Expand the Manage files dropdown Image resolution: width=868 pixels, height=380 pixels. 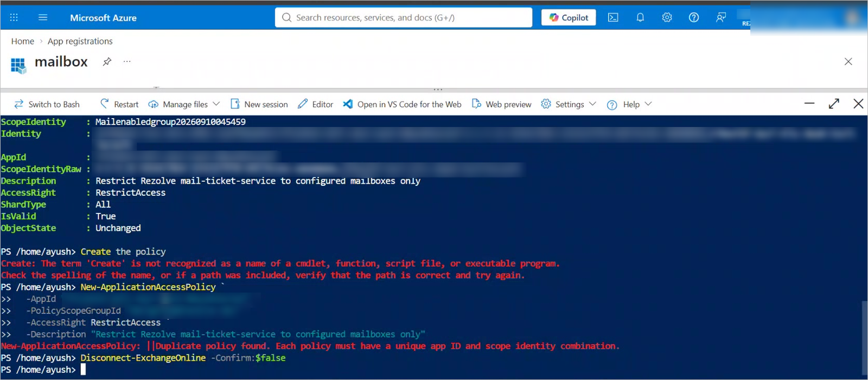184,104
